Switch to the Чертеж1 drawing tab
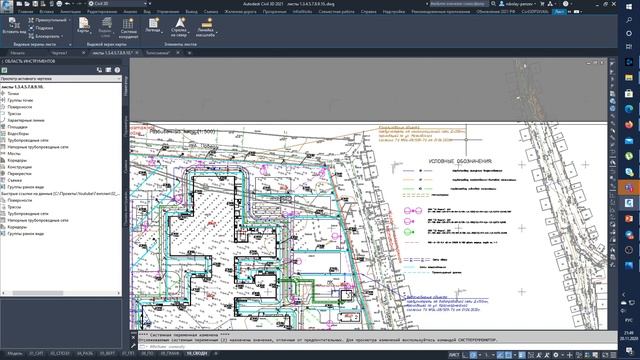The width and height of the screenshot is (640, 360). point(60,53)
